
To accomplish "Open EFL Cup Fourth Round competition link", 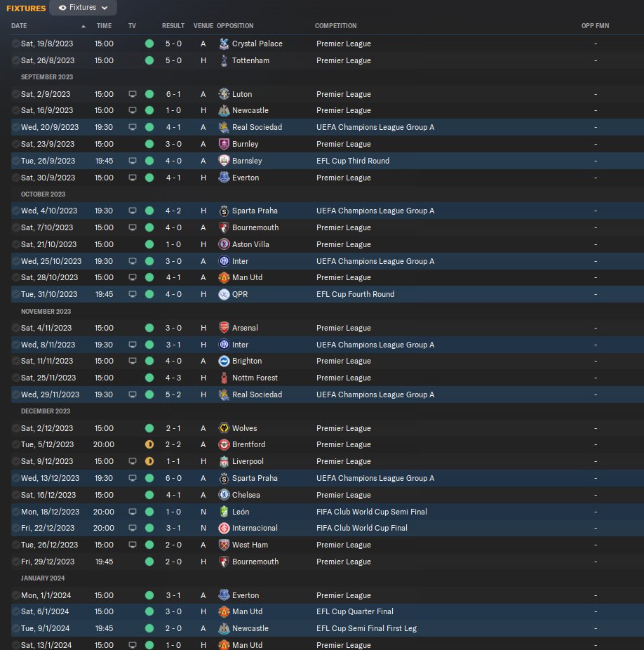I will coord(355,294).
